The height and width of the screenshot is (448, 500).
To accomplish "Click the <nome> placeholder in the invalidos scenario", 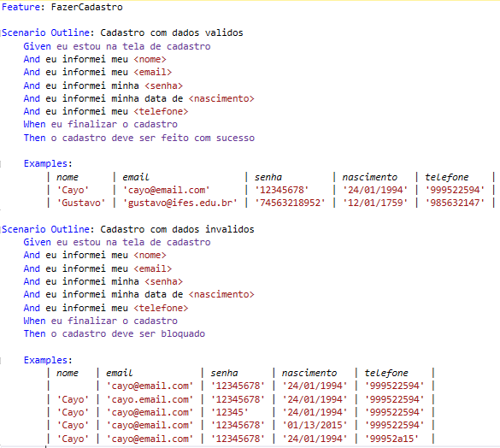I will coord(150,256).
